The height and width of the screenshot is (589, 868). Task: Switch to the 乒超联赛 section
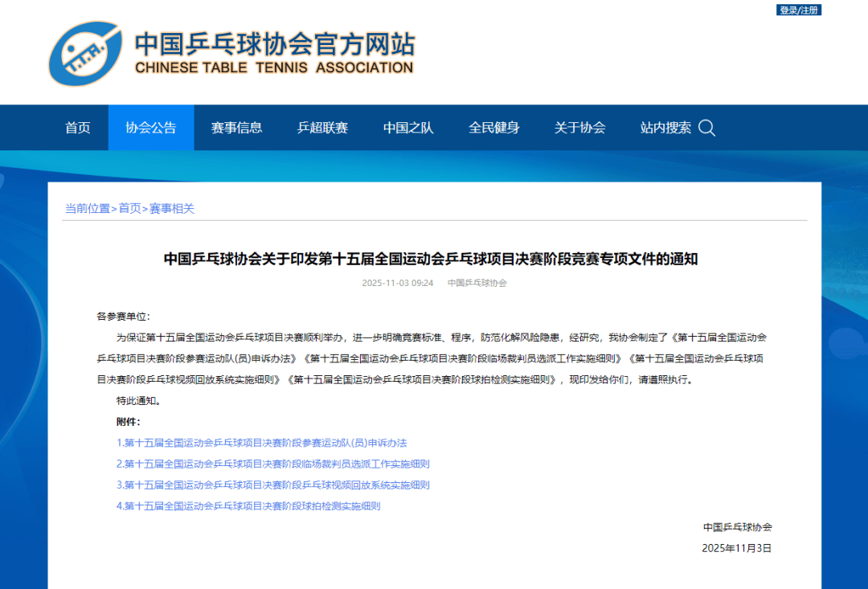(x=323, y=128)
